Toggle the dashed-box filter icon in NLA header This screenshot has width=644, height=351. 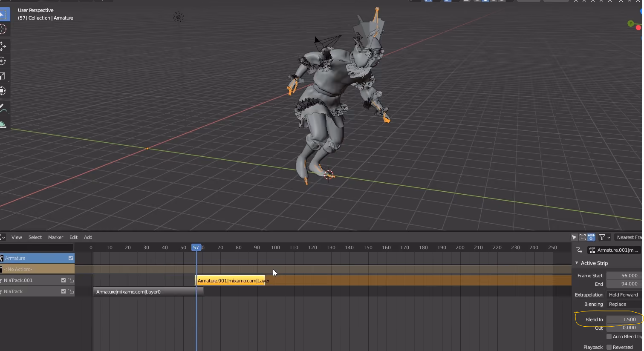[583, 237]
